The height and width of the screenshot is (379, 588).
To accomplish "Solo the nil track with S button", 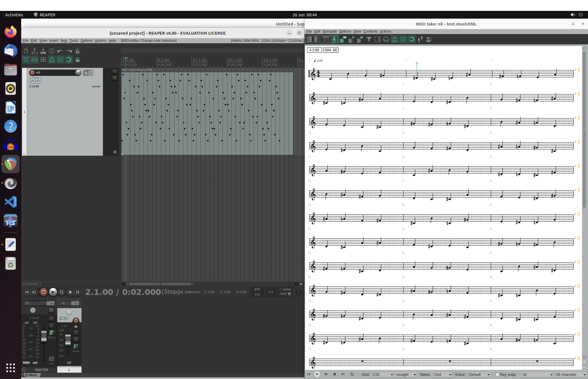I will click(x=115, y=78).
